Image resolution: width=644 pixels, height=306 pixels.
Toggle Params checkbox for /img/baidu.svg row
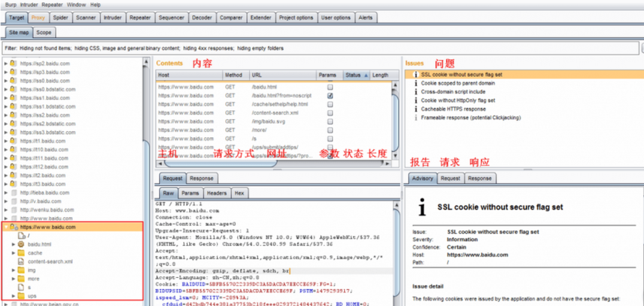(x=330, y=122)
